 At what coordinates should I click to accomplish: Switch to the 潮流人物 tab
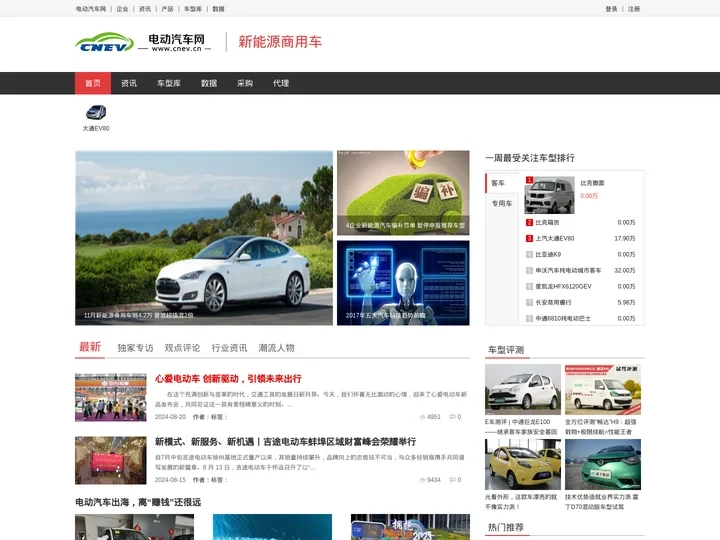(x=276, y=348)
